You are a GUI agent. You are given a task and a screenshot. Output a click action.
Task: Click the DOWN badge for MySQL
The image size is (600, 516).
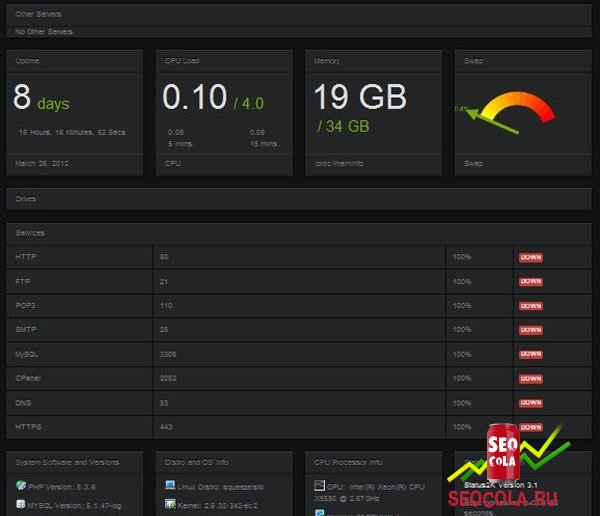click(531, 354)
